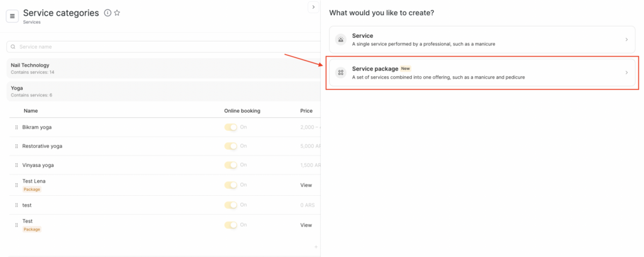The image size is (644, 257).
Task: Toggle online booking for Bikram yoga
Action: pos(231,127)
